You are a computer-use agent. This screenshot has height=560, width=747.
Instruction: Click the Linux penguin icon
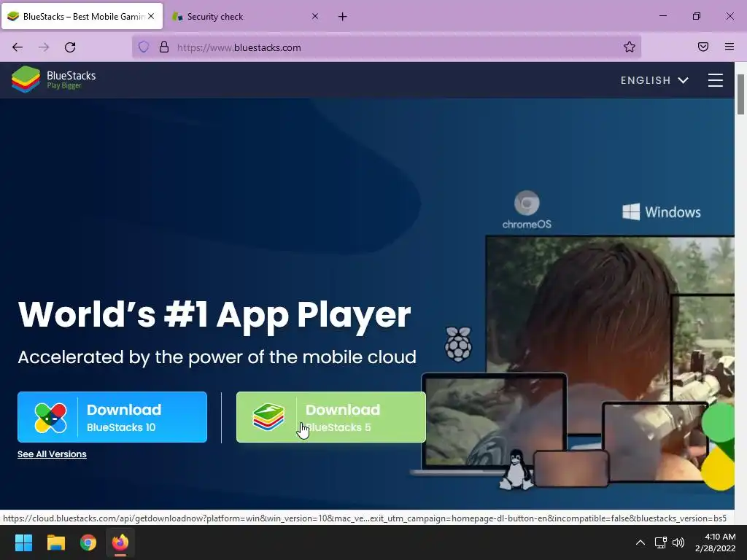(x=516, y=470)
